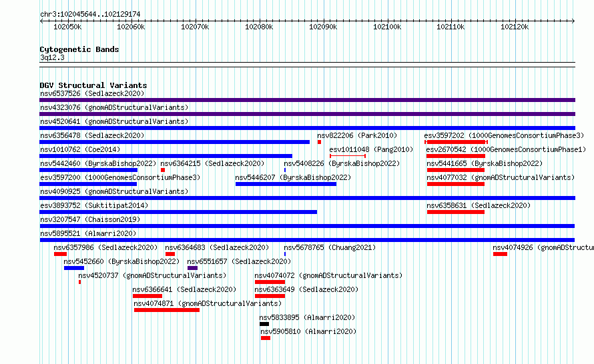Open nsv5442460 (ByrskaBishop2022) variant

(98, 163)
